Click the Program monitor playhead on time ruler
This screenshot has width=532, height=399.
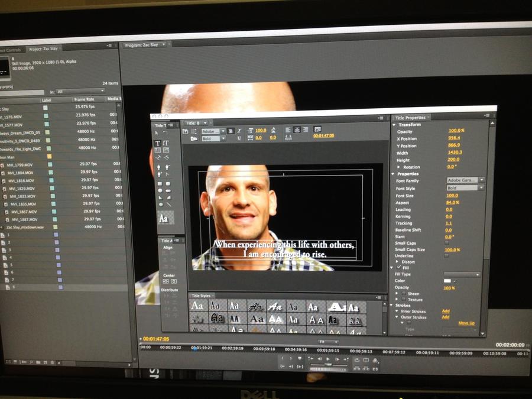coord(194,348)
